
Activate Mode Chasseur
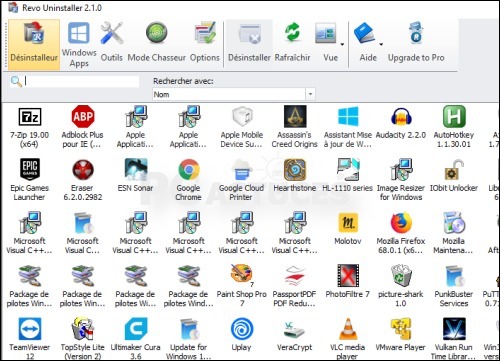(x=156, y=42)
